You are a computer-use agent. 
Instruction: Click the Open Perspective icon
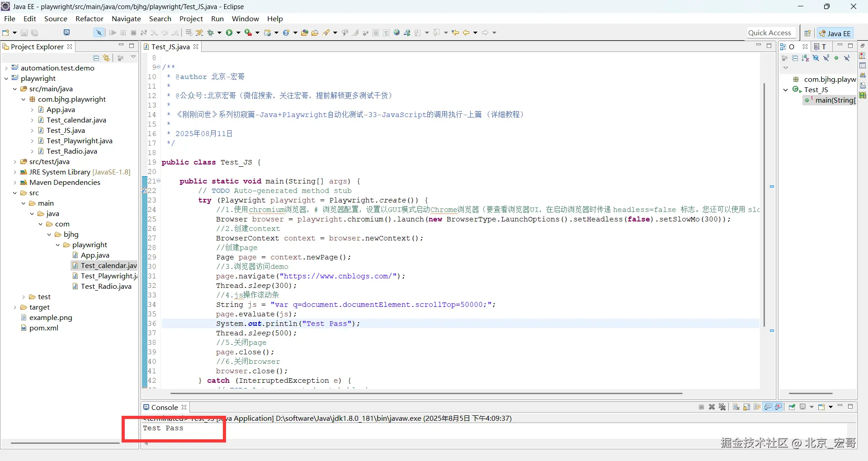pos(807,33)
